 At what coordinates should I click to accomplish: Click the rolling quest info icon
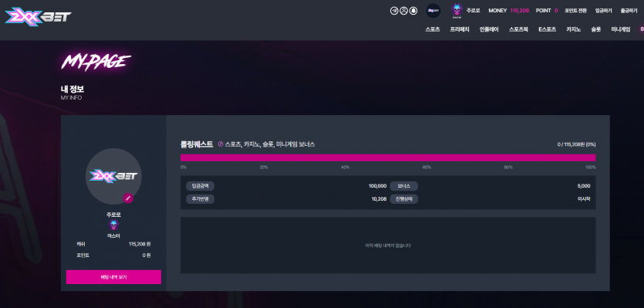(220, 144)
